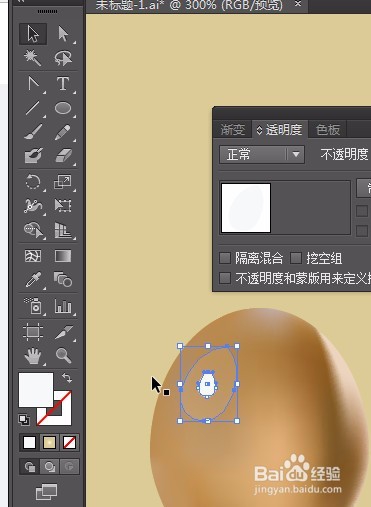This screenshot has width=371, height=507.
Task: Select the Perspective Grid tool
Action: click(x=63, y=230)
